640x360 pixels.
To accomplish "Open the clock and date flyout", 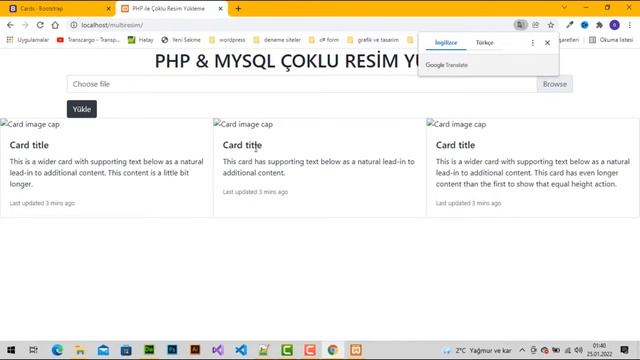I will [x=600, y=350].
